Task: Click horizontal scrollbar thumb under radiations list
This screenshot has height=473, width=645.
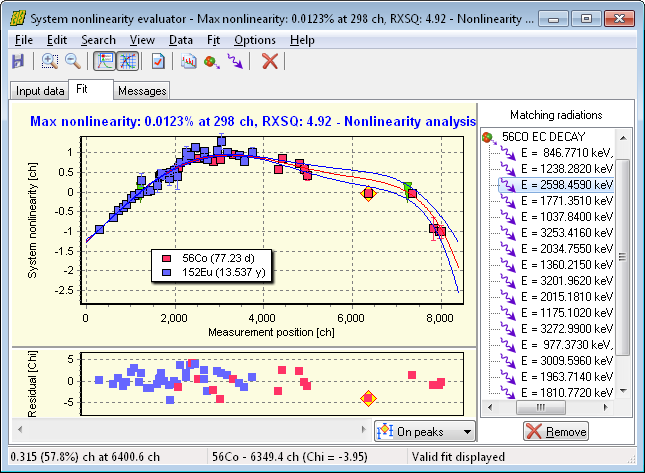Action: (541, 408)
